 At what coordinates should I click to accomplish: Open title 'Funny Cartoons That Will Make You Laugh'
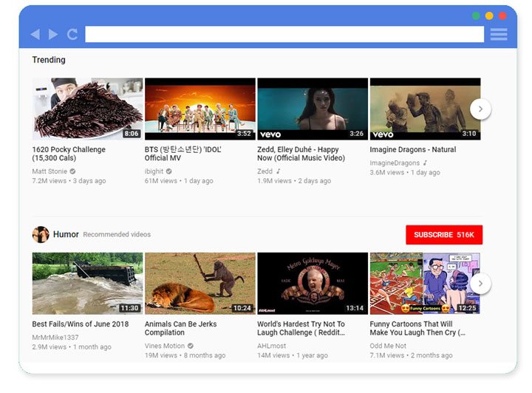point(417,328)
